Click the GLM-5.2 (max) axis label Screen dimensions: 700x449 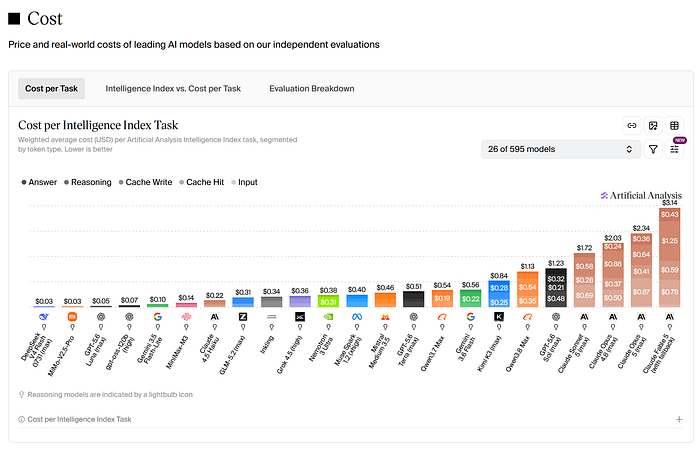(233, 354)
